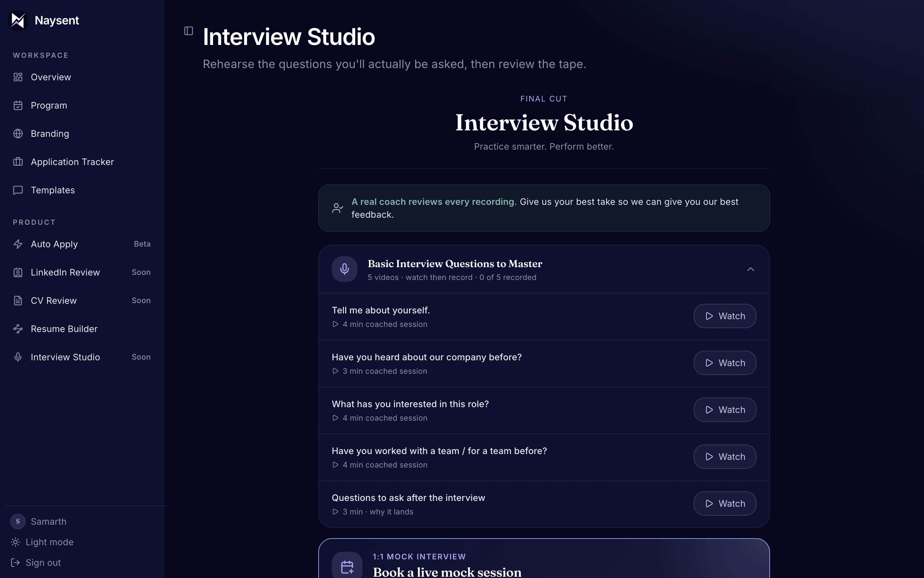Image resolution: width=924 pixels, height=578 pixels.
Task: Watch Have you heard about our company video
Action: pos(725,363)
